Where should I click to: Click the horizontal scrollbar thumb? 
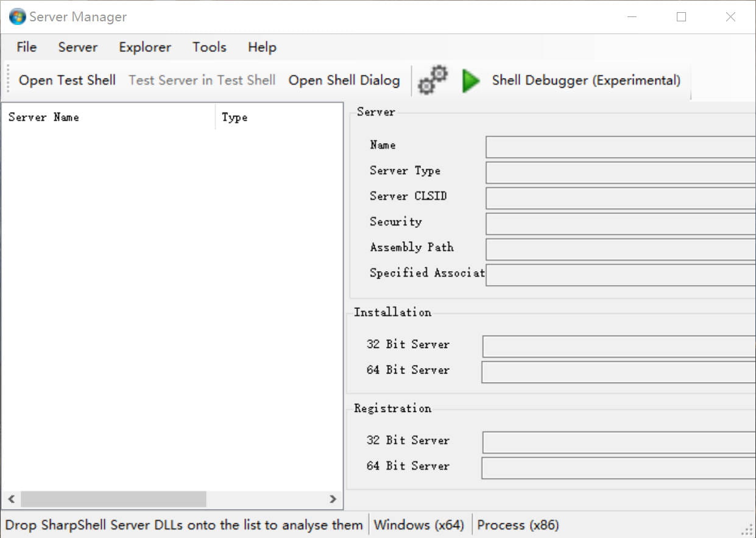(x=113, y=499)
